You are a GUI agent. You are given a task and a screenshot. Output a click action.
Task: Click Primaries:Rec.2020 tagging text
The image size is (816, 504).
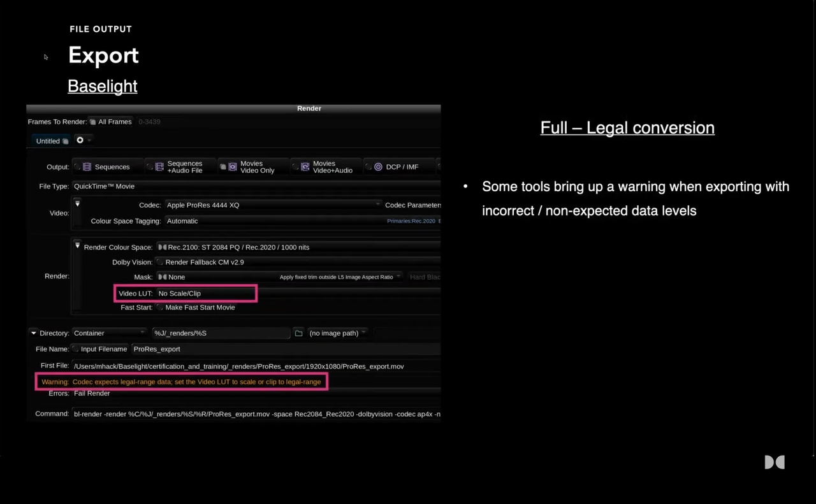point(411,221)
